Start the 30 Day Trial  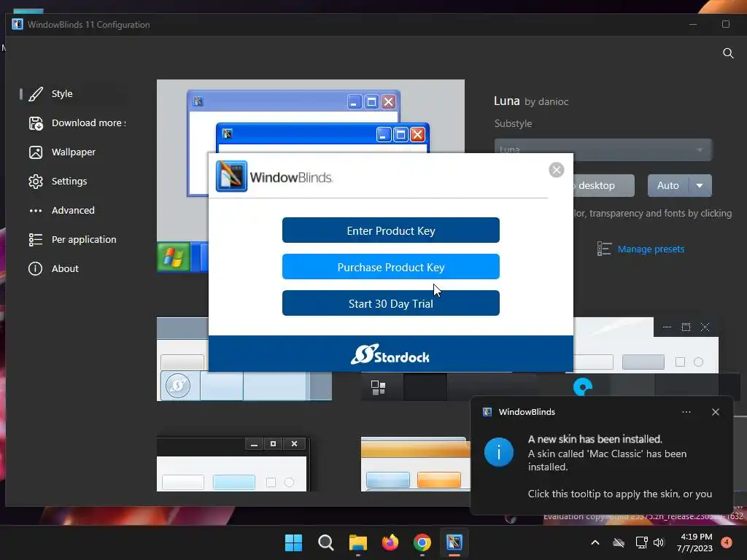click(x=391, y=303)
